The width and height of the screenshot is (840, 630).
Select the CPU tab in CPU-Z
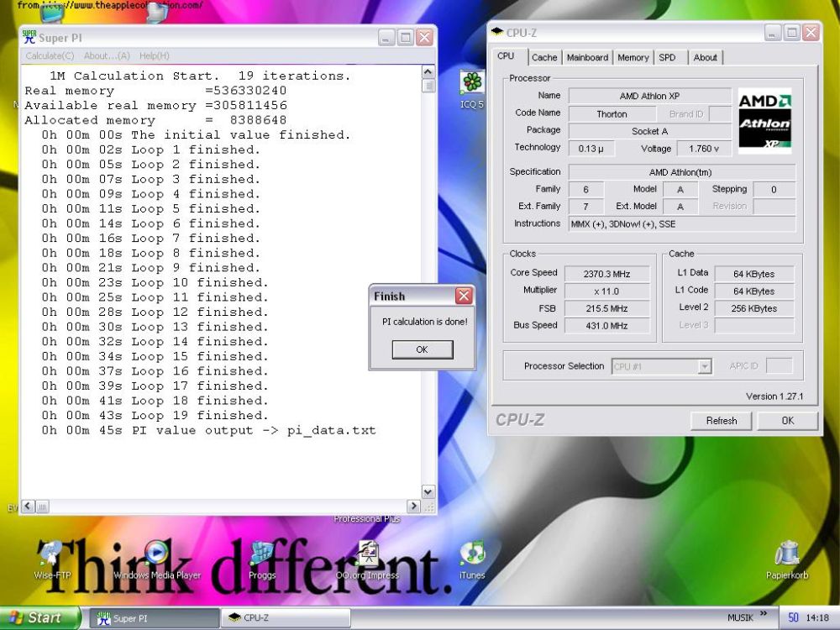(505, 55)
